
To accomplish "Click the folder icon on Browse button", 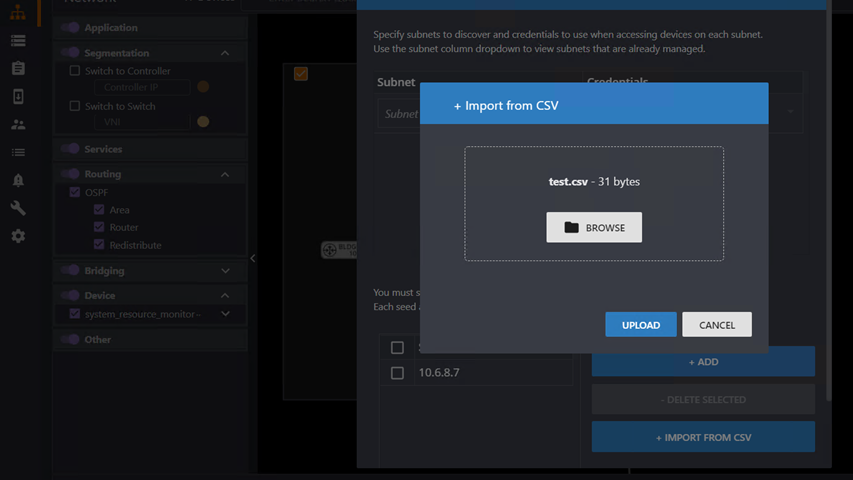I will (571, 227).
